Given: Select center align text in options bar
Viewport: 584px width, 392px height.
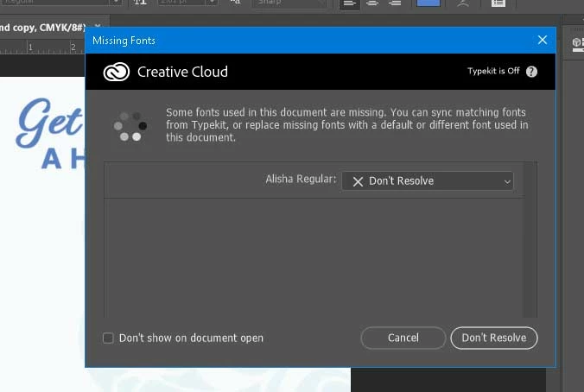Looking at the screenshot, I should click(372, 3).
